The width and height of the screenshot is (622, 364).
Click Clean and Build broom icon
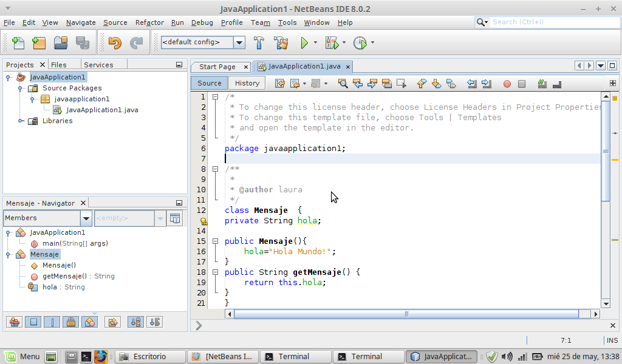(x=281, y=43)
